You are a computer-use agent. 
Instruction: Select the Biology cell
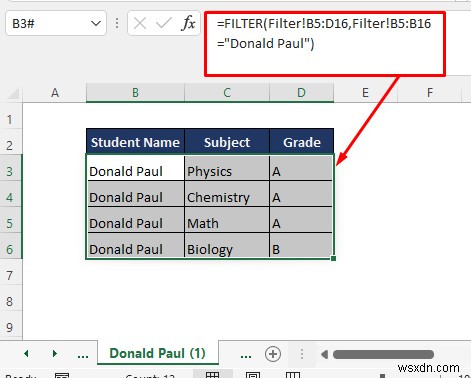227,246
